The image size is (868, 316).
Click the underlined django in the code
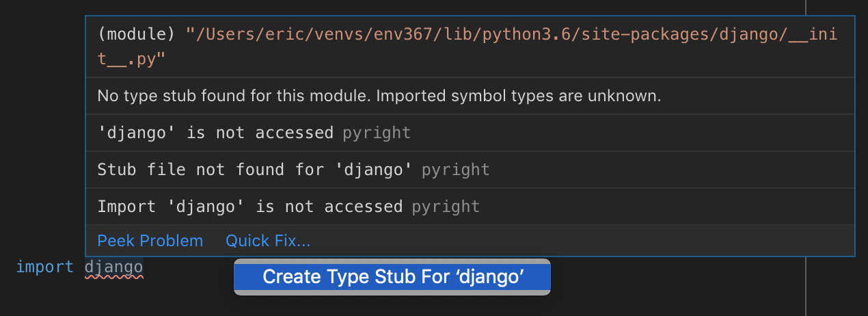point(113,267)
